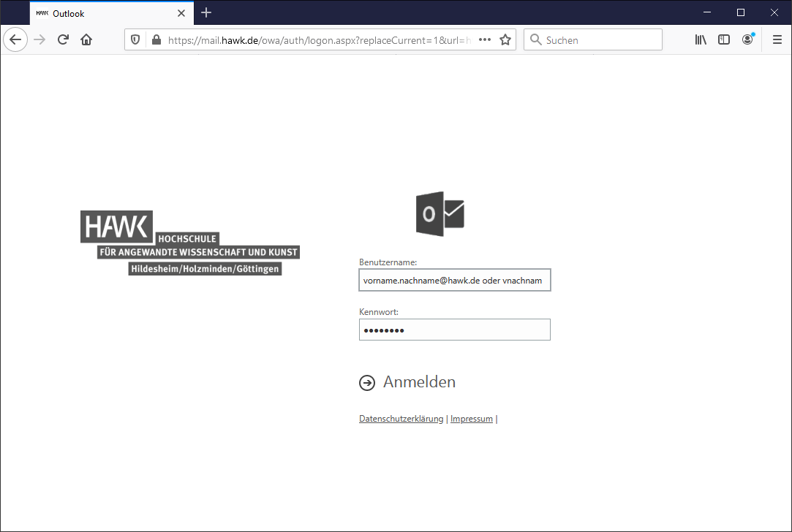Toggle the sidebar view icon
Image resolution: width=792 pixels, height=532 pixels.
click(x=724, y=40)
